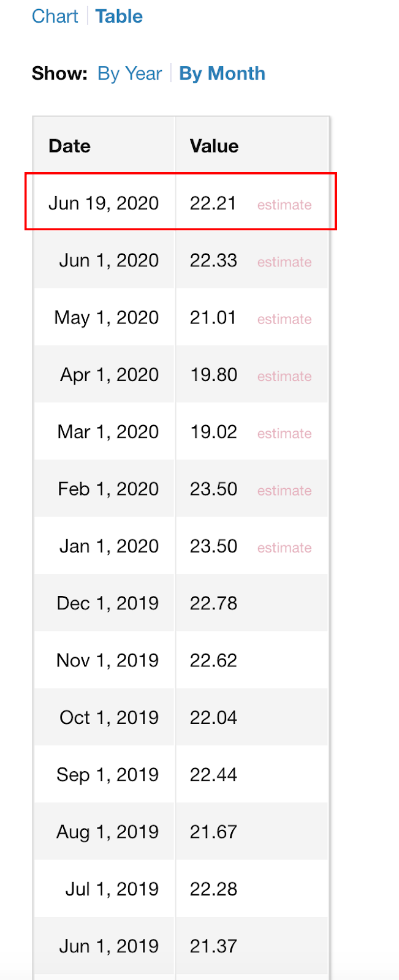Click the 22.28 value for Jul 2019

(213, 889)
